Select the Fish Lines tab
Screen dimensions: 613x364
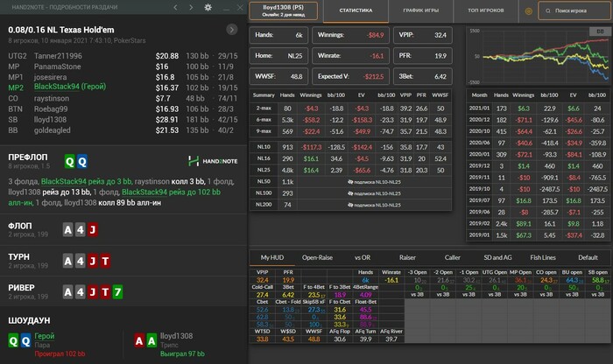pyautogui.click(x=543, y=257)
